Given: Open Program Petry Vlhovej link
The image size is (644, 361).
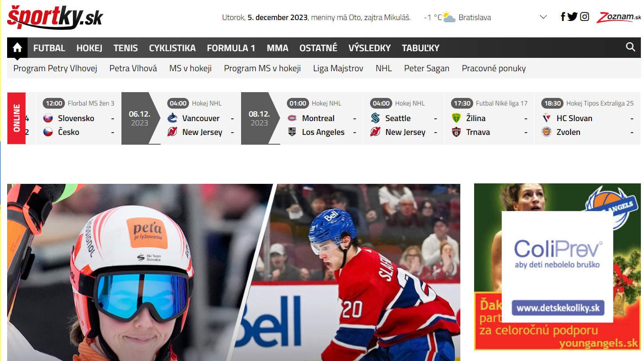Looking at the screenshot, I should pos(55,68).
